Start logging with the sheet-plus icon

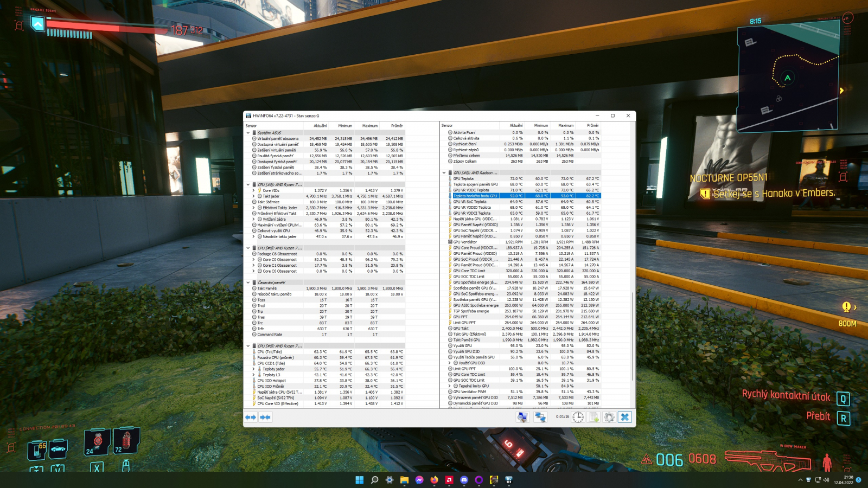coord(593,417)
